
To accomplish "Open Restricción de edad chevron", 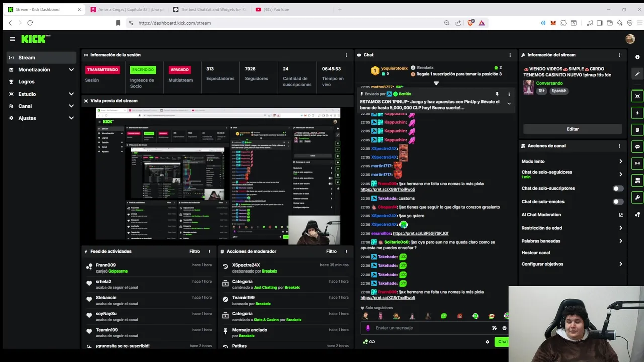I will coord(620,228).
